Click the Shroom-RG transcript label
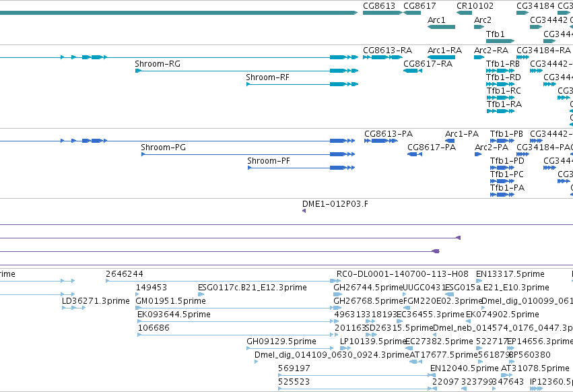 click(x=158, y=63)
